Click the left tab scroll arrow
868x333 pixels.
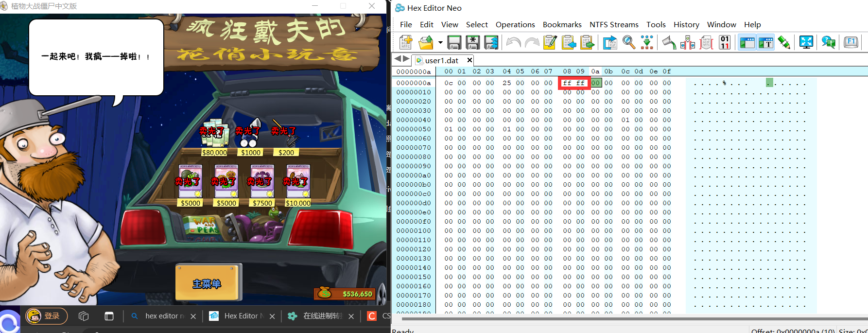(x=398, y=59)
